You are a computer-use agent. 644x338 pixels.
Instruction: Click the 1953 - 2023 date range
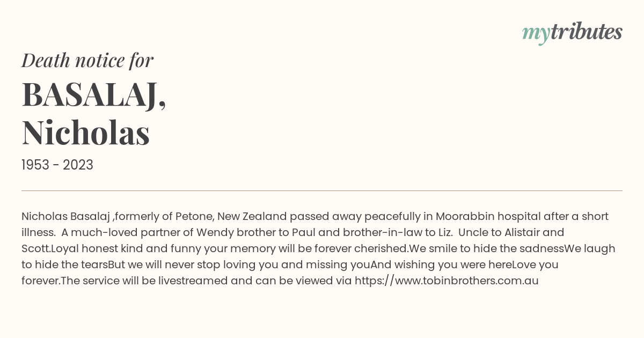tap(57, 165)
